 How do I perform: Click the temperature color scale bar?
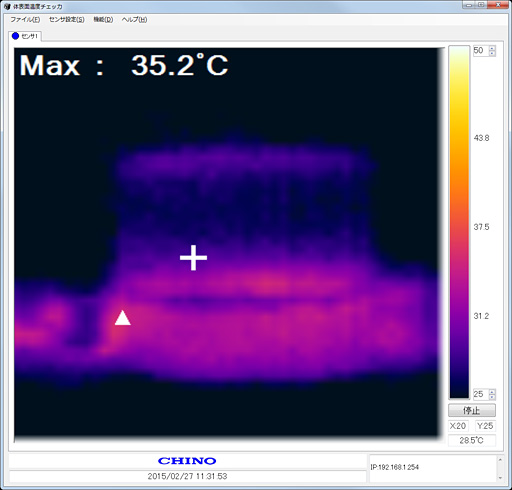click(x=459, y=222)
